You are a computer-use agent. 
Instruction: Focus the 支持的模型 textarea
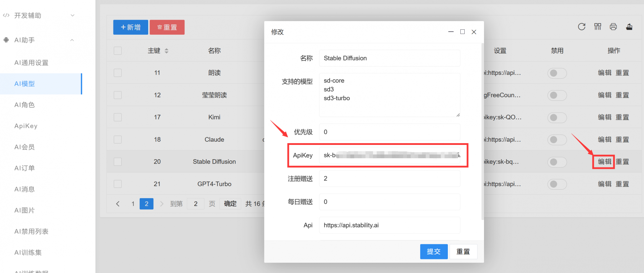click(389, 95)
